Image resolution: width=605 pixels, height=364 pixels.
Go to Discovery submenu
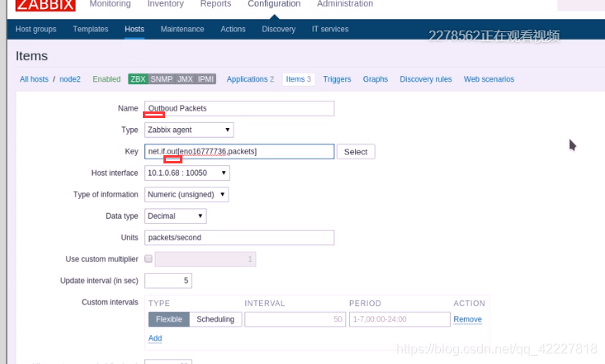click(279, 30)
